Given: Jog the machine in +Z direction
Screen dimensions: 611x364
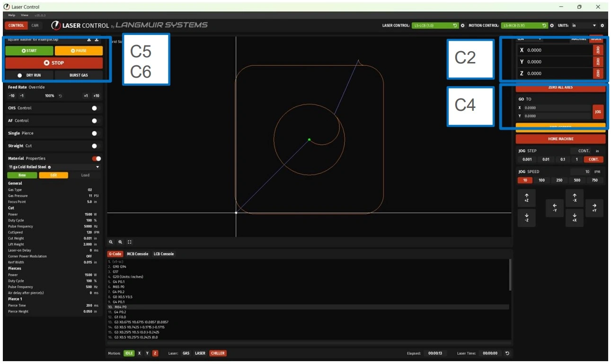Looking at the screenshot, I should pyautogui.click(x=526, y=198).
